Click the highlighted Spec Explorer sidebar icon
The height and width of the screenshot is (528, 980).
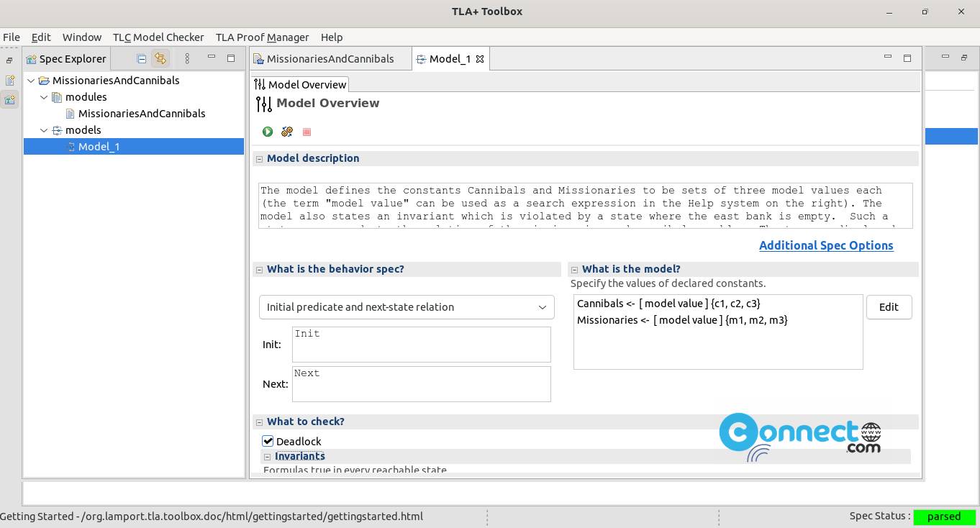point(9,100)
